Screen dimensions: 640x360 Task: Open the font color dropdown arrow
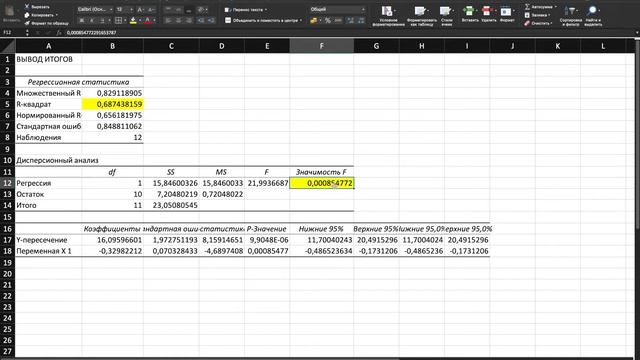154,20
